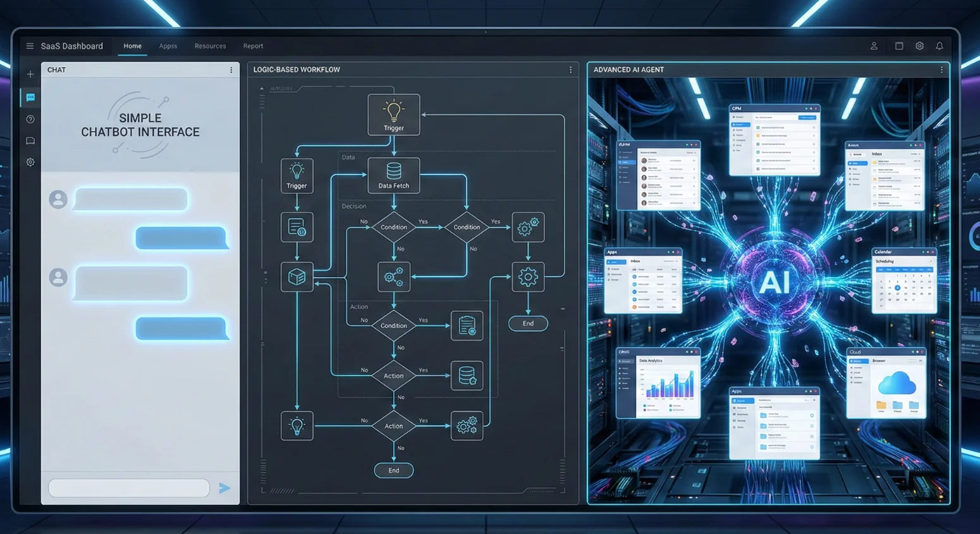Check notifications via the bell icon
Image resolution: width=980 pixels, height=534 pixels.
tap(940, 46)
